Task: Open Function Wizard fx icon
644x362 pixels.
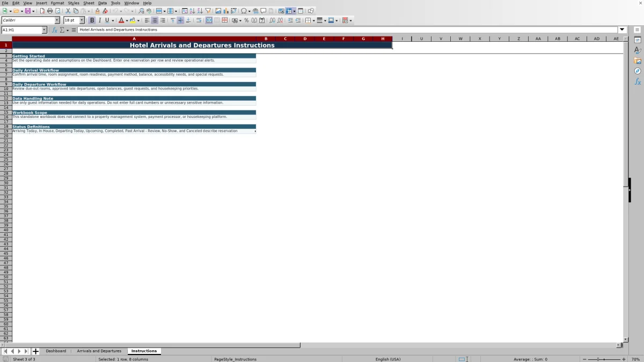Action: (x=54, y=30)
